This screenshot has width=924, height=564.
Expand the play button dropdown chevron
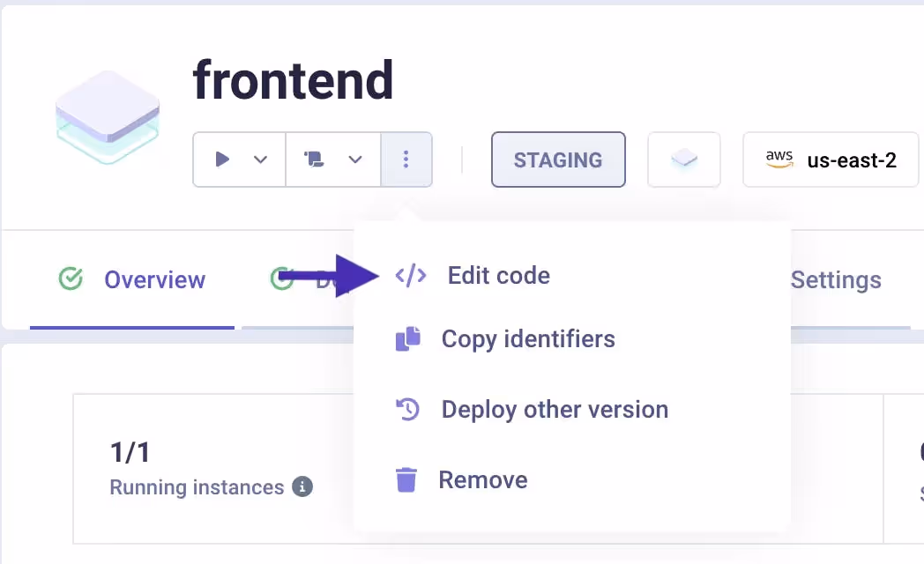(261, 160)
